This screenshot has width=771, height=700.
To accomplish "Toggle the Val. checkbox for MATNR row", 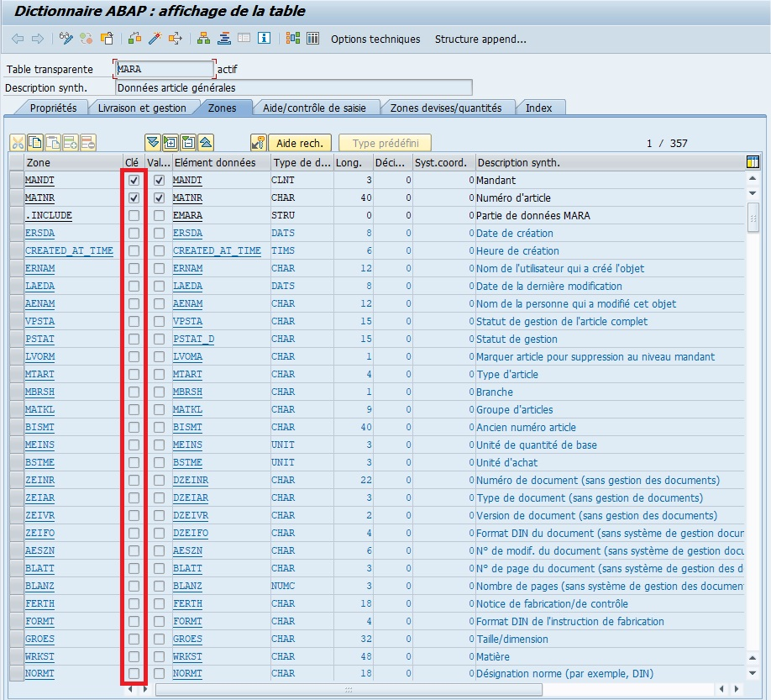I will 159,198.
